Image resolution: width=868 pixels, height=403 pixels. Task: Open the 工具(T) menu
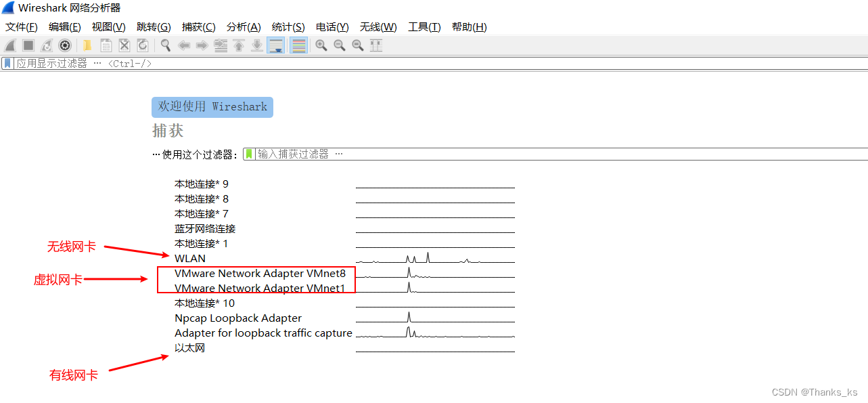coord(424,27)
